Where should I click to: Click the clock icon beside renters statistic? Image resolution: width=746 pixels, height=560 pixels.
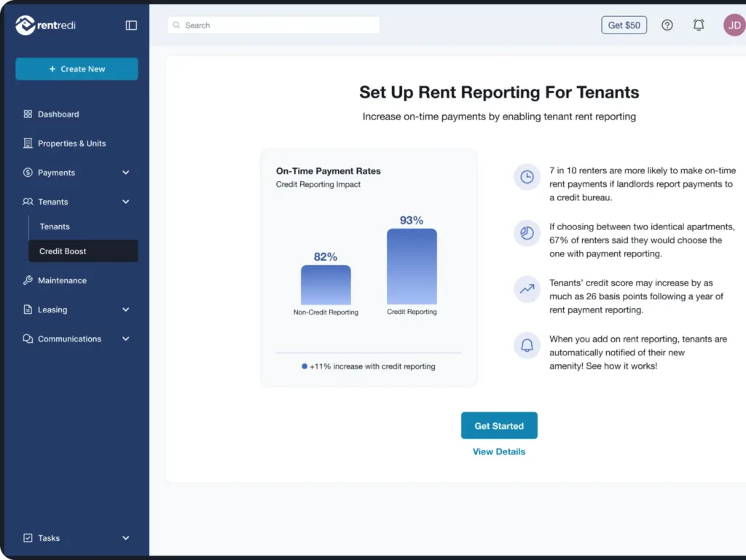[527, 177]
